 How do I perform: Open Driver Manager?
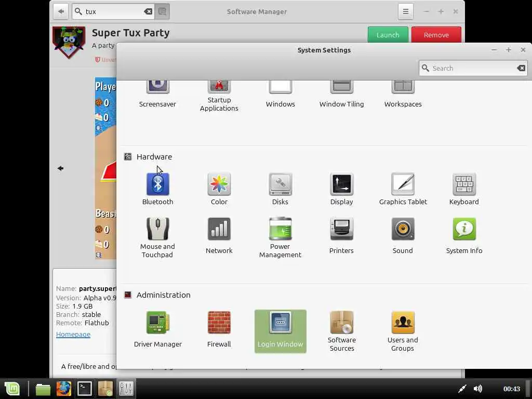pos(158,329)
